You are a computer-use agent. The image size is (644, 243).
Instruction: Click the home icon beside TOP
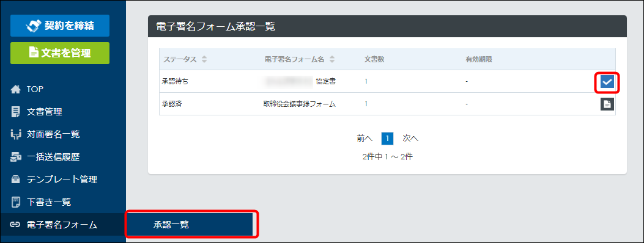pyautogui.click(x=16, y=89)
